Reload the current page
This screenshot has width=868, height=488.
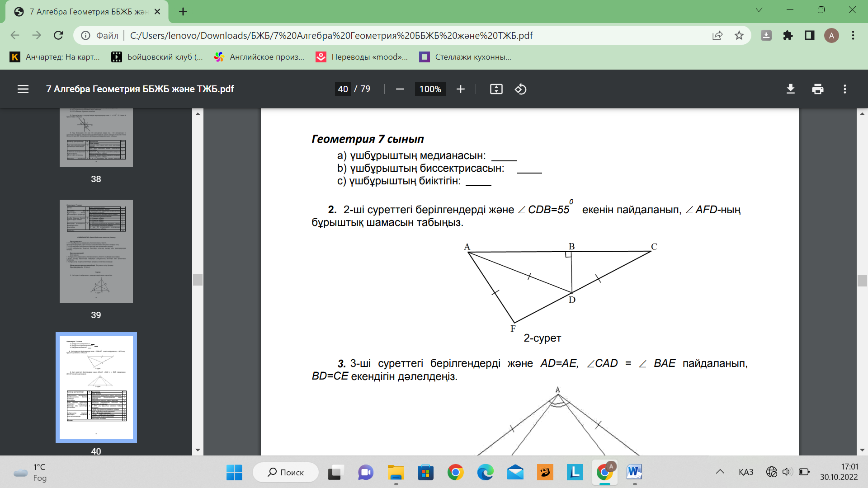pyautogui.click(x=58, y=35)
